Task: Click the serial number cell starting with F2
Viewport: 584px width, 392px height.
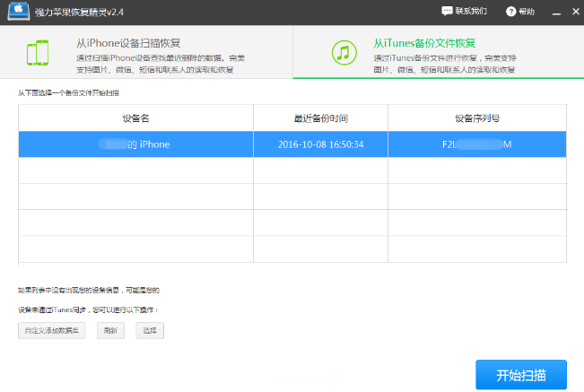Action: click(476, 144)
